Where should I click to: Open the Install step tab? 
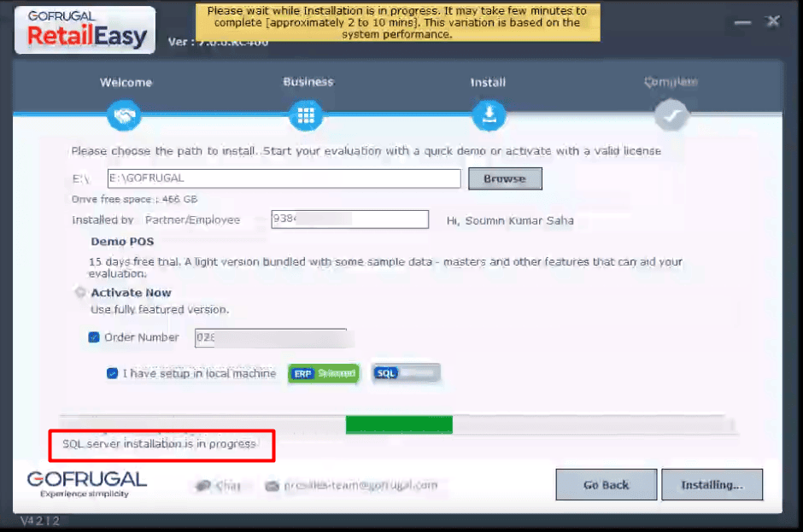488,83
